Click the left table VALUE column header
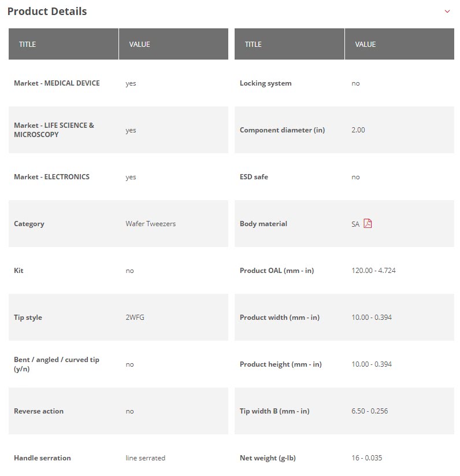 (x=139, y=45)
